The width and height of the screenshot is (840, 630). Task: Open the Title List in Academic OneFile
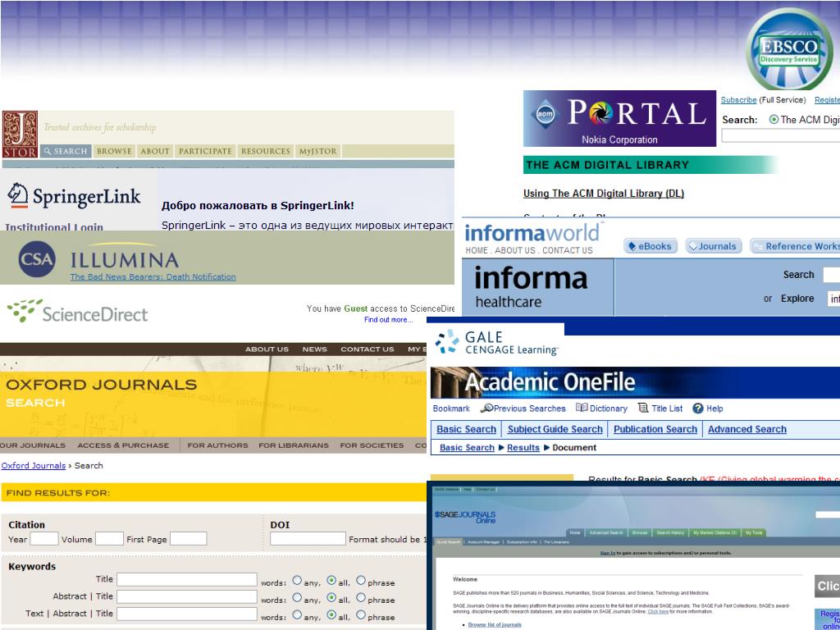click(x=660, y=409)
